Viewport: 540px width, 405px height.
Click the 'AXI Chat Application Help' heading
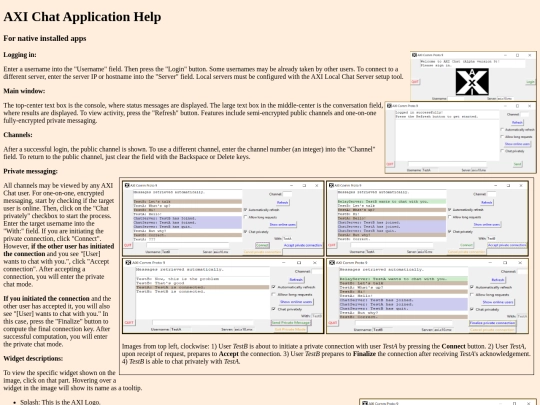click(x=82, y=17)
